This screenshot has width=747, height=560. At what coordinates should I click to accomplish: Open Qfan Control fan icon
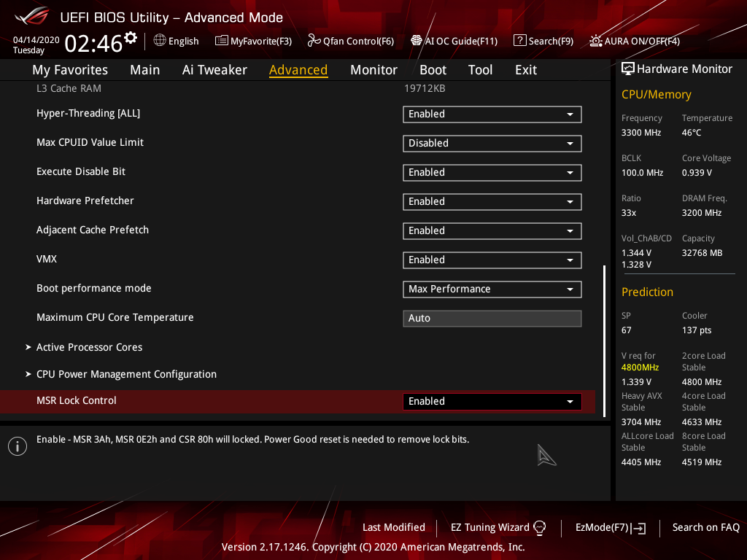[x=314, y=41]
